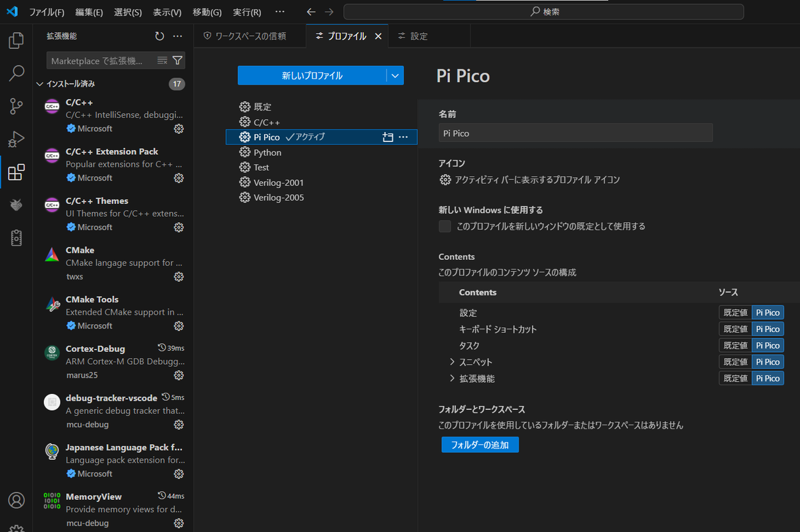Click the filter extensions funnel icon
The height and width of the screenshot is (532, 800).
(x=177, y=61)
